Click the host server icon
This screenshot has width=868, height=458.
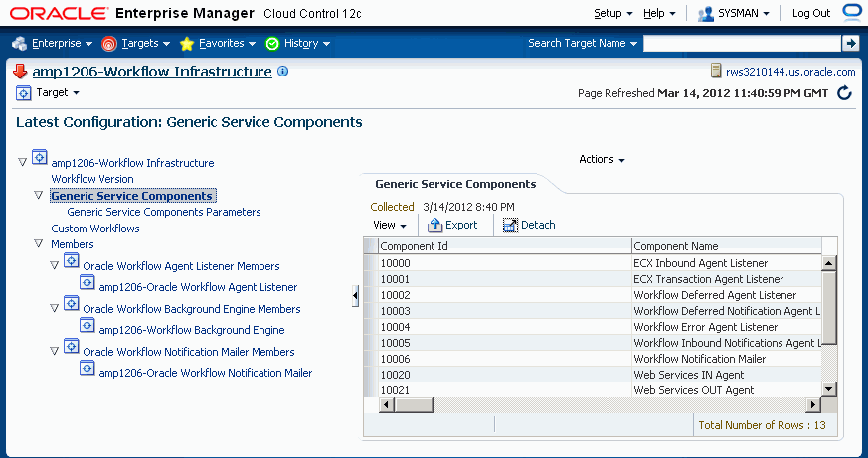716,71
